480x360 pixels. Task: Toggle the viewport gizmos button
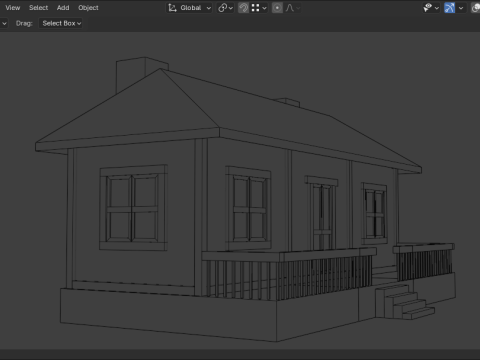pos(449,8)
